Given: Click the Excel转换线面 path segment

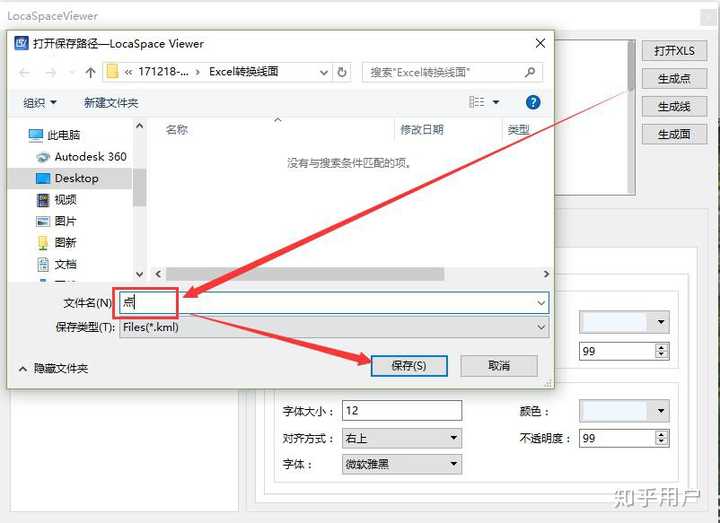Looking at the screenshot, I should tap(243, 72).
